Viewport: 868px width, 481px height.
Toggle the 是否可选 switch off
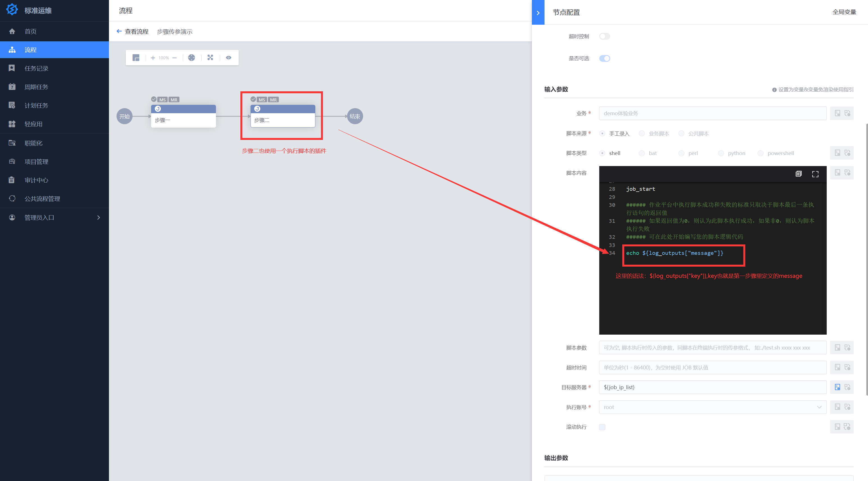(x=605, y=58)
